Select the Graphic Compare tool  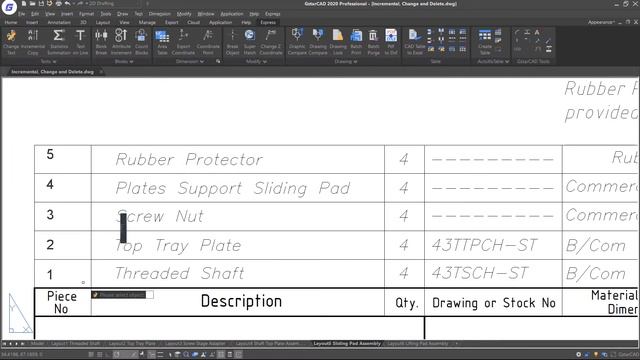pyautogui.click(x=297, y=42)
